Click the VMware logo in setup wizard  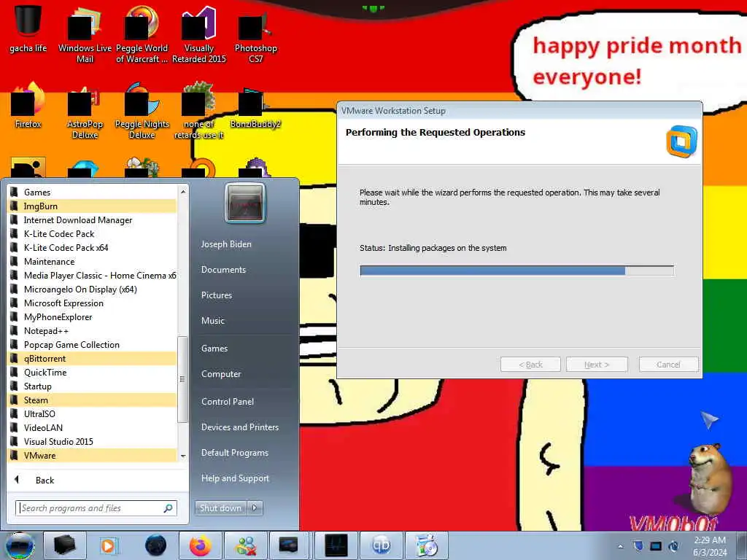coord(681,141)
